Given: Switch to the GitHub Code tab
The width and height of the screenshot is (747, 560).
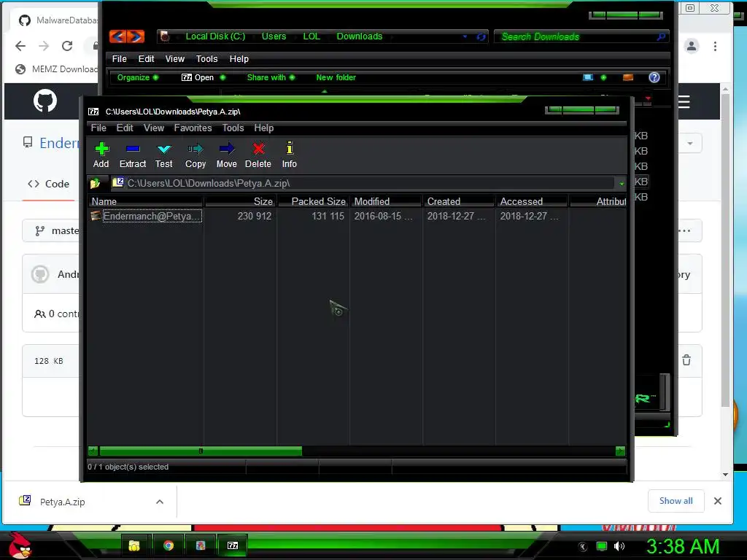Looking at the screenshot, I should [49, 184].
